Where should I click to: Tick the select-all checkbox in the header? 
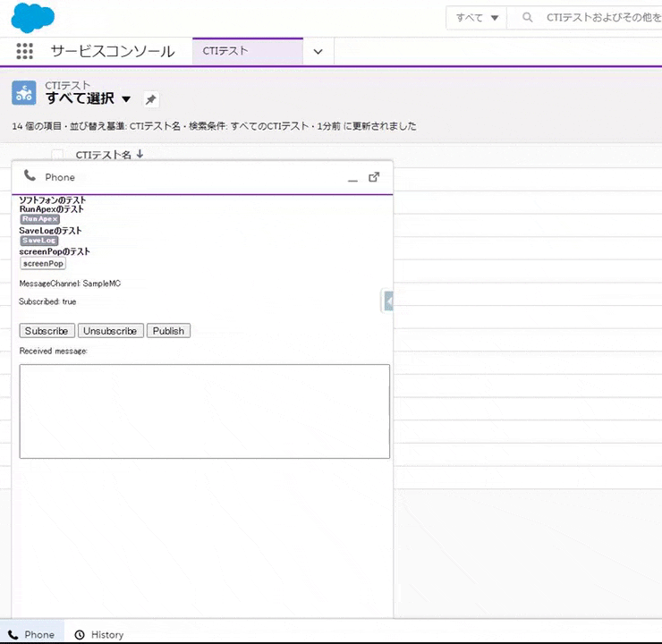(x=57, y=155)
